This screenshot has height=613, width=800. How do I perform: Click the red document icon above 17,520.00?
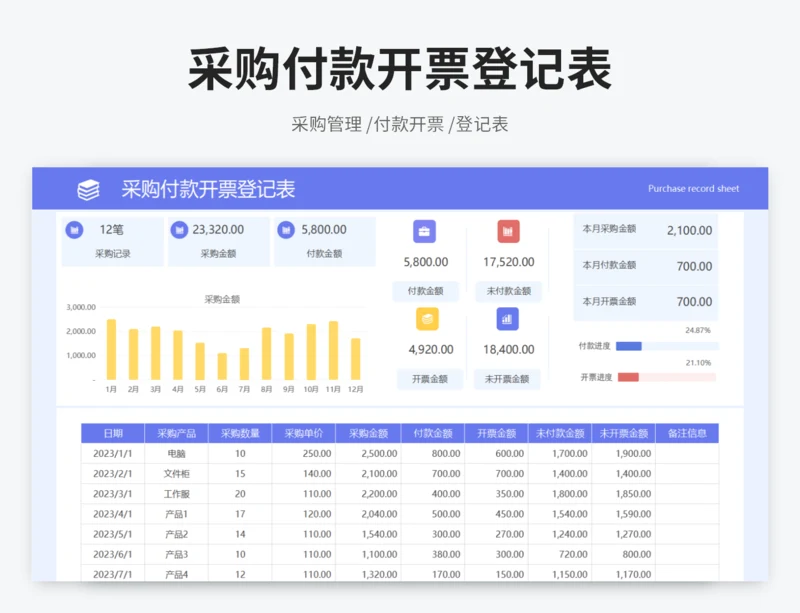point(508,231)
